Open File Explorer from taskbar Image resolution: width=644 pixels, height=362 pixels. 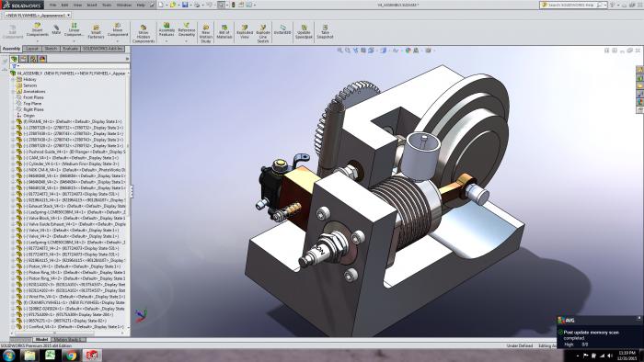[x=29, y=355]
